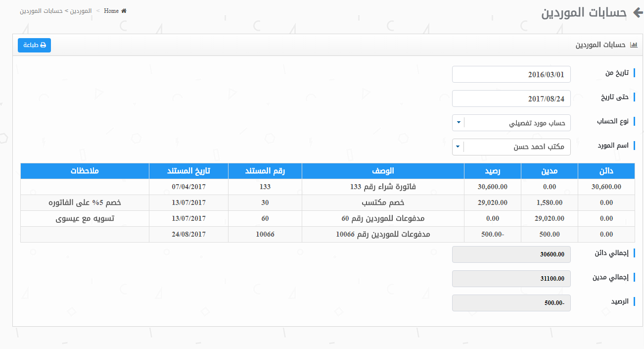Select the فاتورة شراء رقم 133 row
The width and height of the screenshot is (644, 349).
383,187
